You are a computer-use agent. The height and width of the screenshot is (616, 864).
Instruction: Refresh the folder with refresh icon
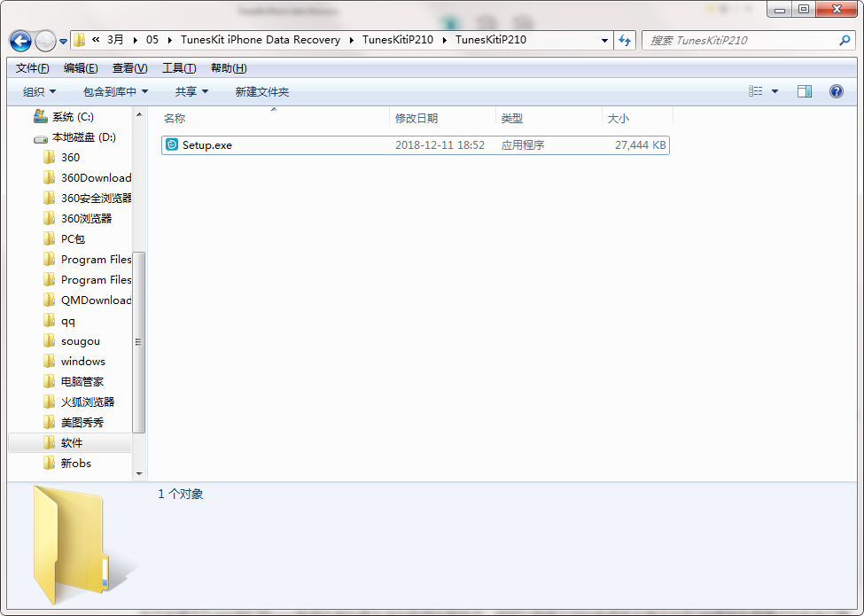pyautogui.click(x=625, y=40)
